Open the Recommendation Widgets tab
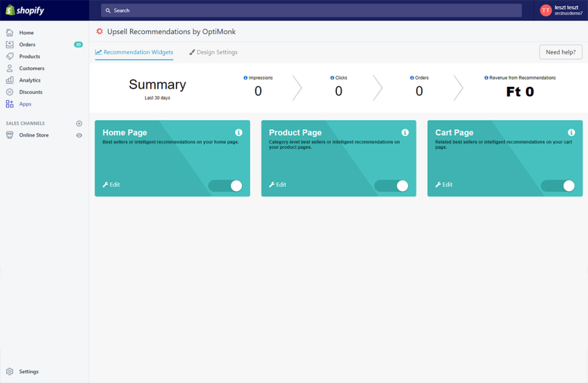 (134, 52)
